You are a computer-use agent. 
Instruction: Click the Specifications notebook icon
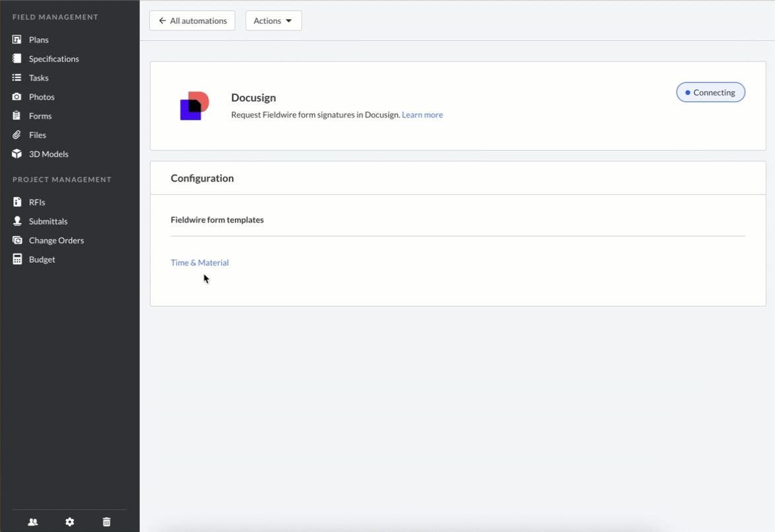click(x=17, y=59)
